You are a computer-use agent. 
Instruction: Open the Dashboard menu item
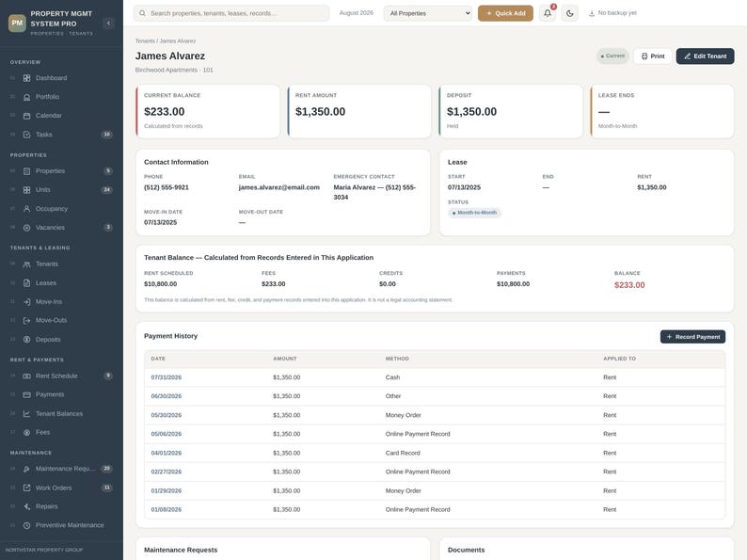pos(61,78)
